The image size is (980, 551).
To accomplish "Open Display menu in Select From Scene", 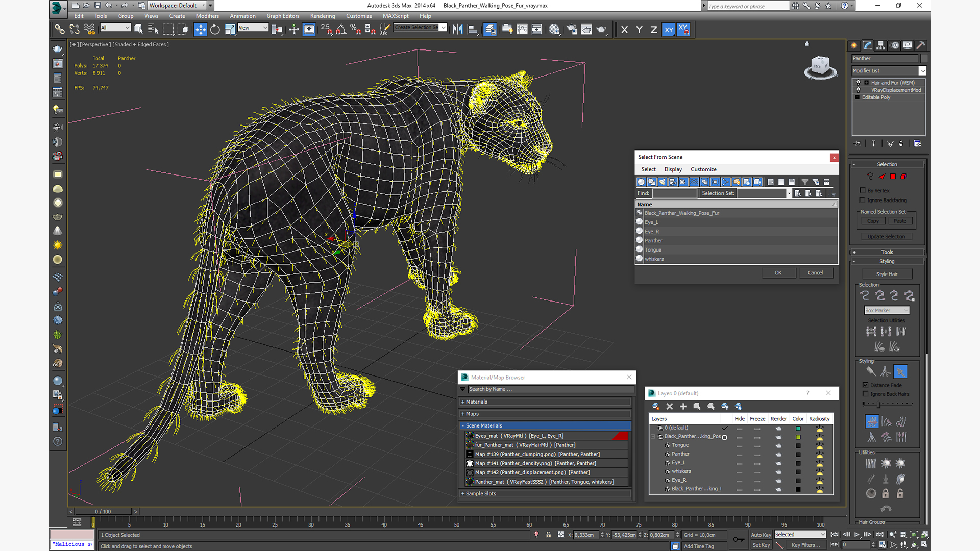I will [x=673, y=169].
